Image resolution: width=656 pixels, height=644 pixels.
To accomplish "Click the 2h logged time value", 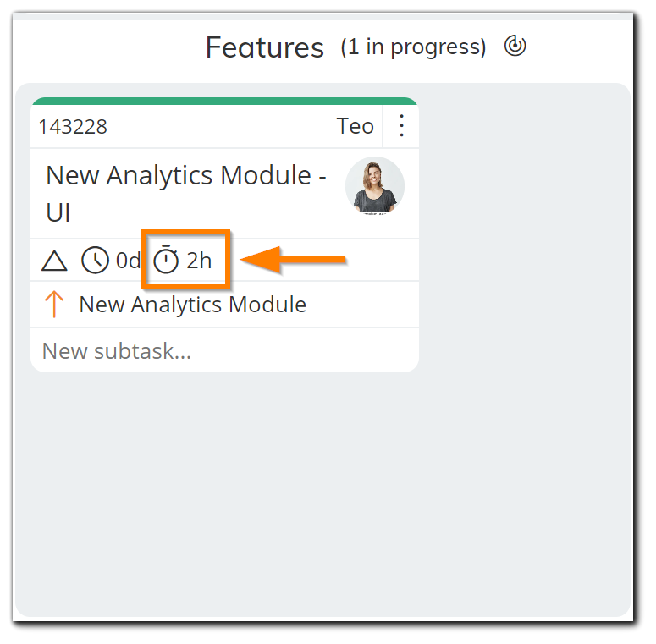I will pyautogui.click(x=199, y=261).
